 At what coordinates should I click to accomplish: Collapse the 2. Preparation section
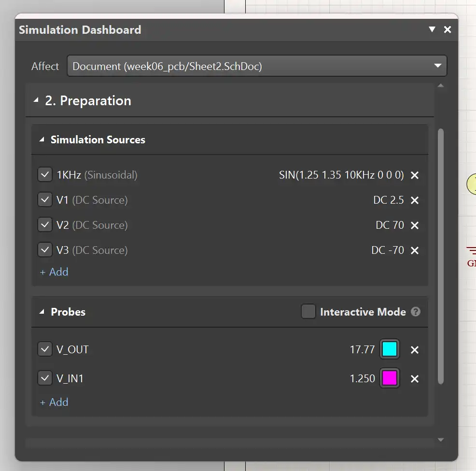(x=36, y=100)
